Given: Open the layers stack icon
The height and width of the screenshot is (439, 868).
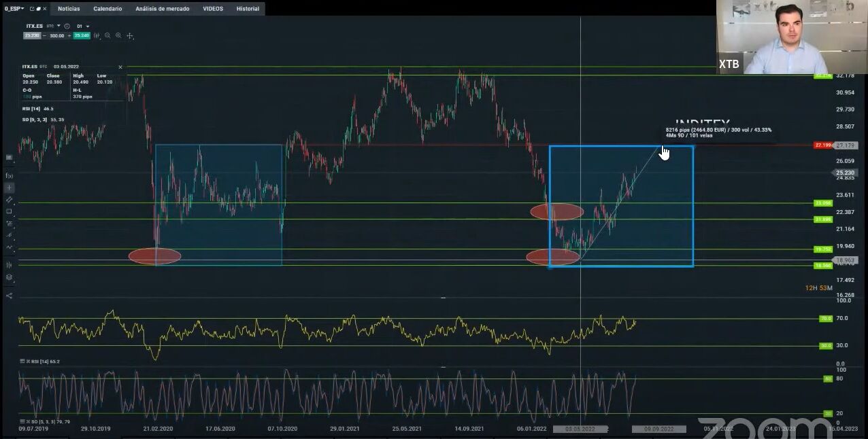Looking at the screenshot, I should (x=9, y=277).
